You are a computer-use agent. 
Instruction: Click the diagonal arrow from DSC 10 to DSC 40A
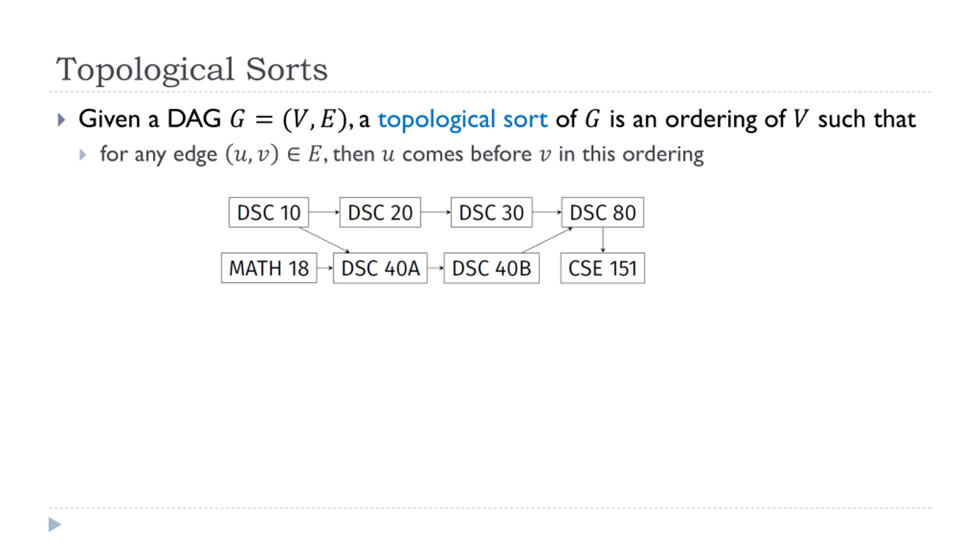click(324, 240)
